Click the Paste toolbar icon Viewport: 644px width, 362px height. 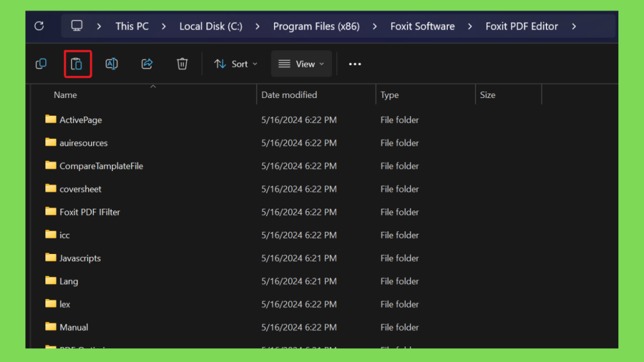[x=76, y=64]
